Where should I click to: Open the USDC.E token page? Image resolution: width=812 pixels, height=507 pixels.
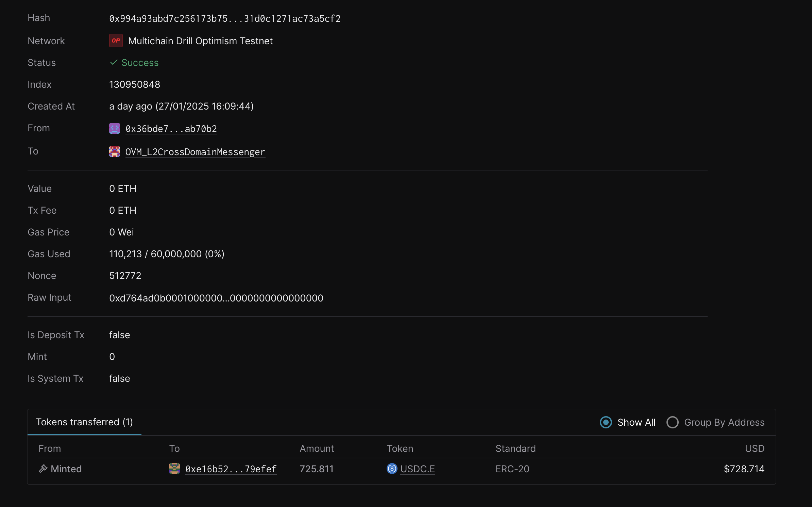[418, 469]
